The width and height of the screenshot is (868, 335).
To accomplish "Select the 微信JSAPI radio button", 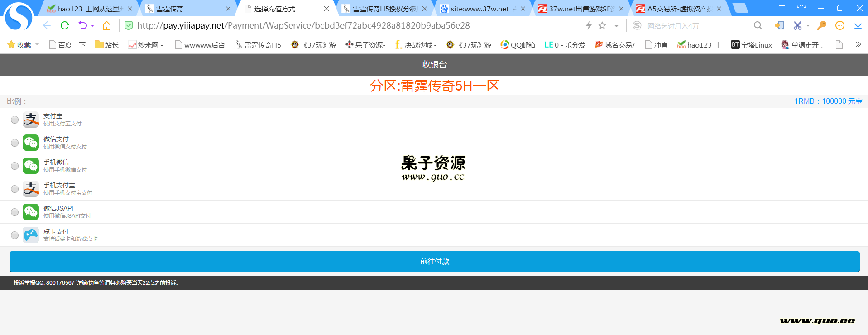I will [14, 212].
